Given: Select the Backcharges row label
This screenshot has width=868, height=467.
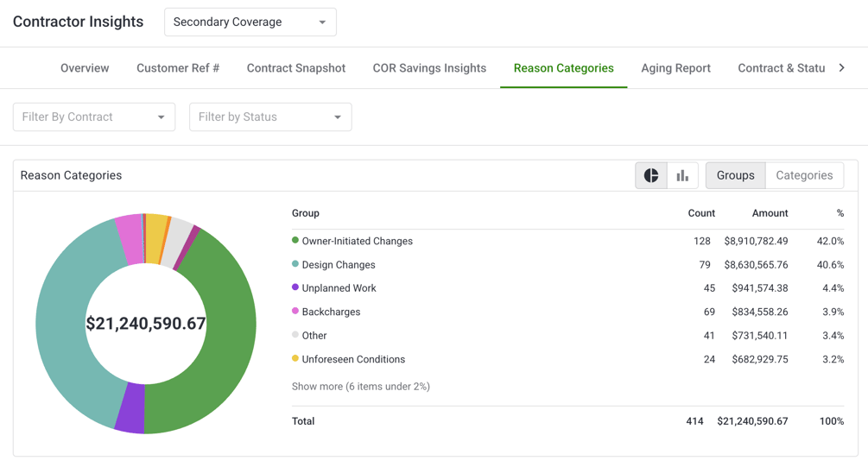Looking at the screenshot, I should pos(331,312).
